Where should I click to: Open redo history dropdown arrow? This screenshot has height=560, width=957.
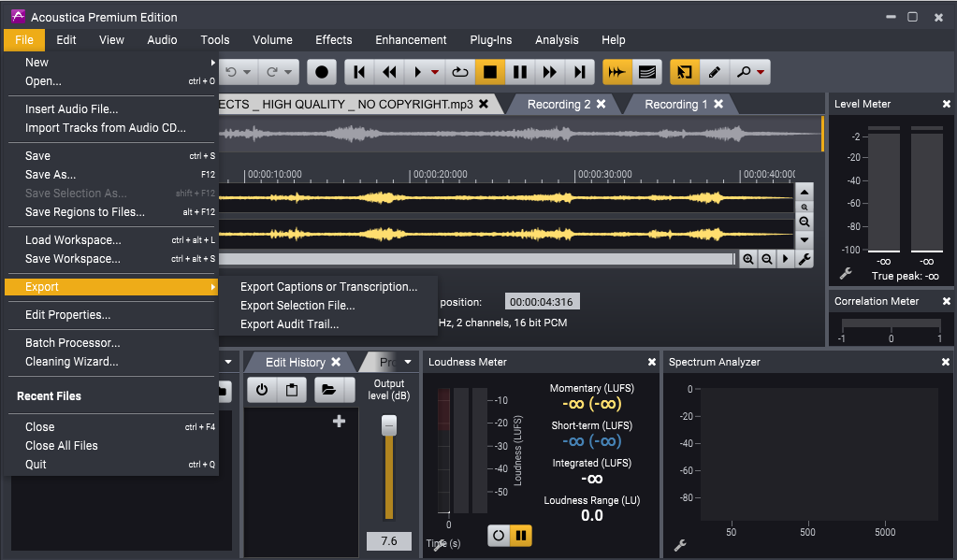pyautogui.click(x=289, y=72)
